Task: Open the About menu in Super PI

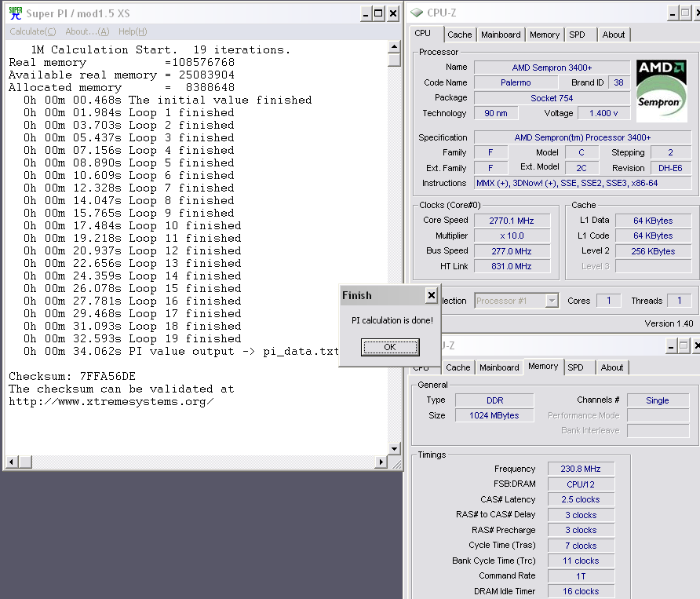Action: 87,31
